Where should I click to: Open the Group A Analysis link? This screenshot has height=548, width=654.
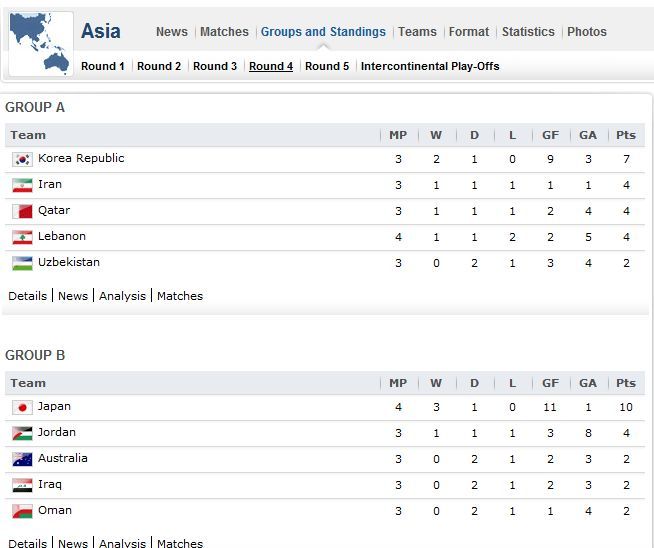click(x=122, y=296)
